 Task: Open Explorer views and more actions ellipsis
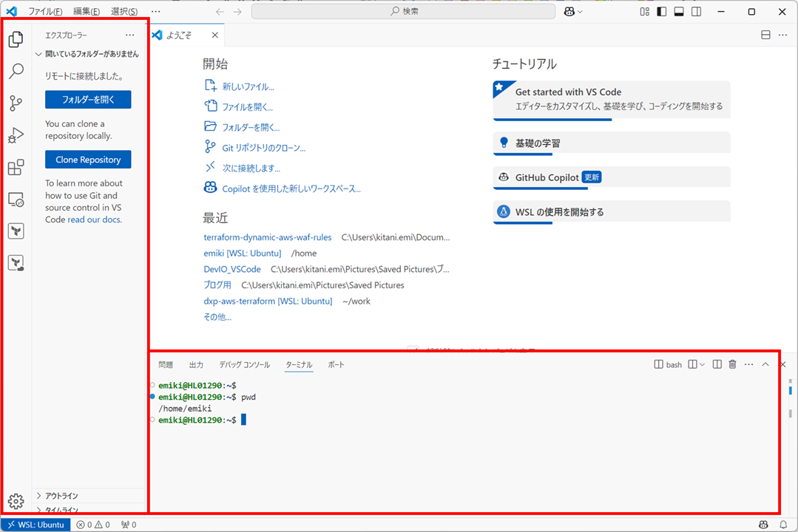coord(129,35)
